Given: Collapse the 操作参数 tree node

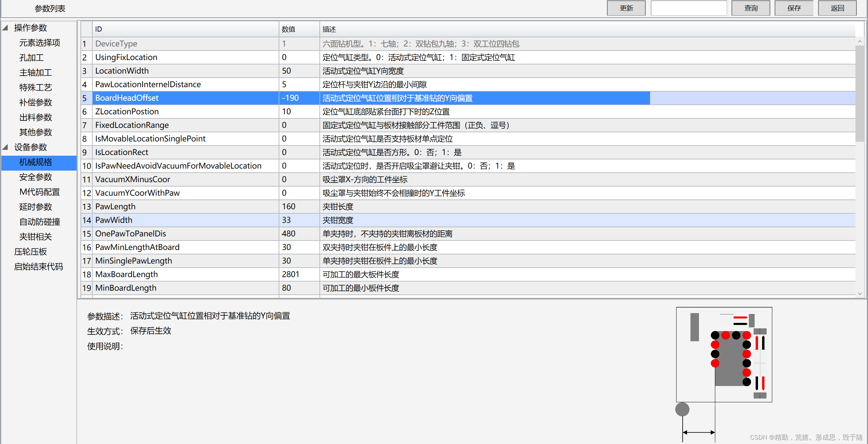Looking at the screenshot, I should [5, 28].
